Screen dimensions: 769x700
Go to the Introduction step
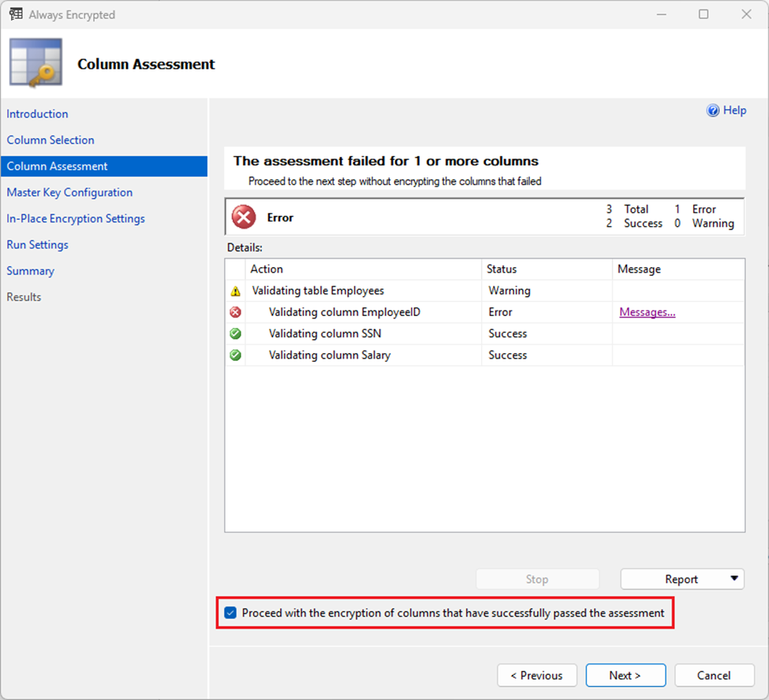pyautogui.click(x=37, y=114)
